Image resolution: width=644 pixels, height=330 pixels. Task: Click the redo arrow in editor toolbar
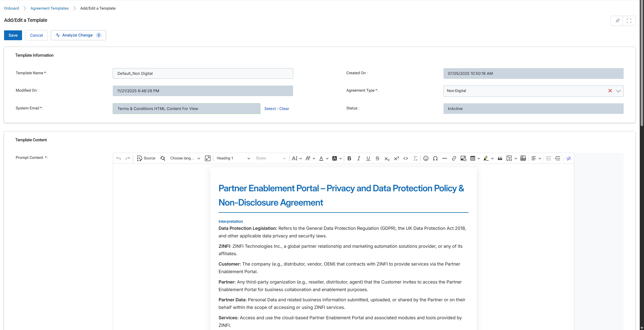128,158
